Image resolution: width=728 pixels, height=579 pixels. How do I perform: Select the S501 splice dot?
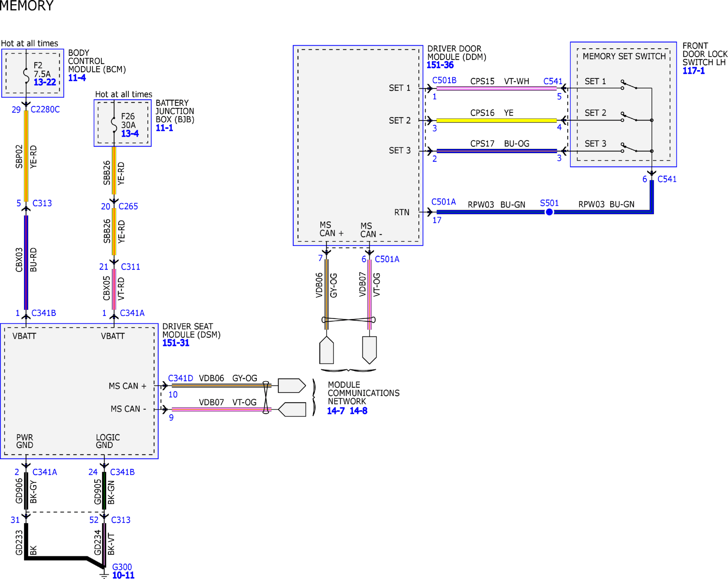pyautogui.click(x=549, y=212)
